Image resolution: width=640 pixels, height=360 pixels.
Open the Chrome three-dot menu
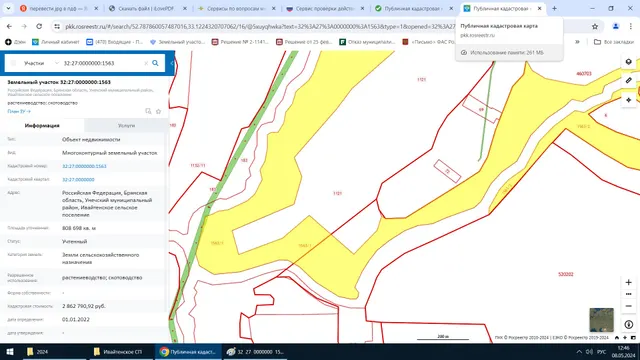pos(631,27)
